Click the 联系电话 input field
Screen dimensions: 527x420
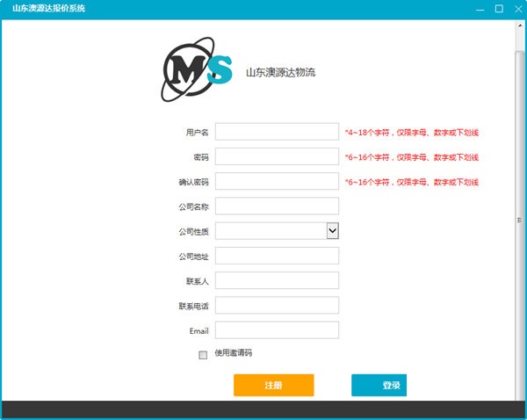tap(277, 305)
